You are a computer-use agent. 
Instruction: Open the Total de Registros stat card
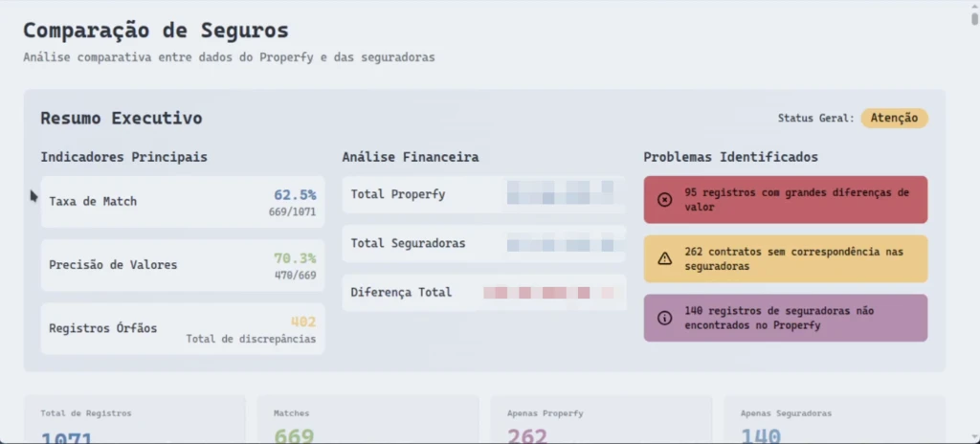(134, 420)
